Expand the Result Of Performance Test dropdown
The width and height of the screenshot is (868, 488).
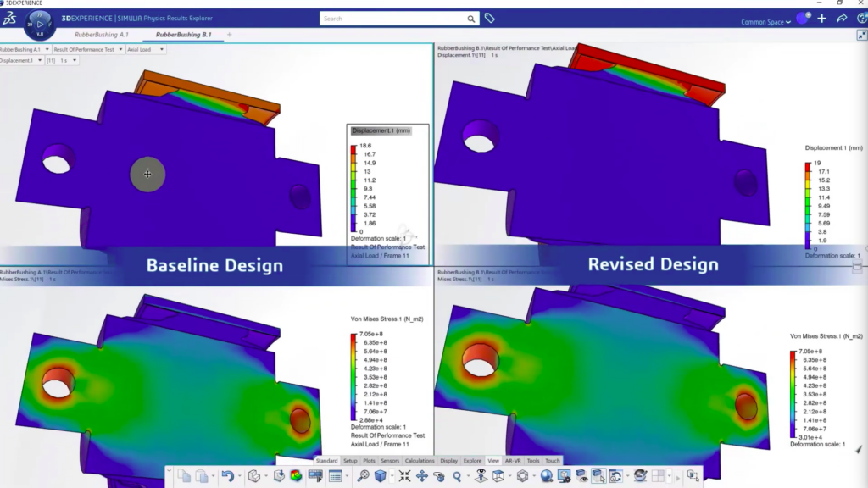pos(88,49)
